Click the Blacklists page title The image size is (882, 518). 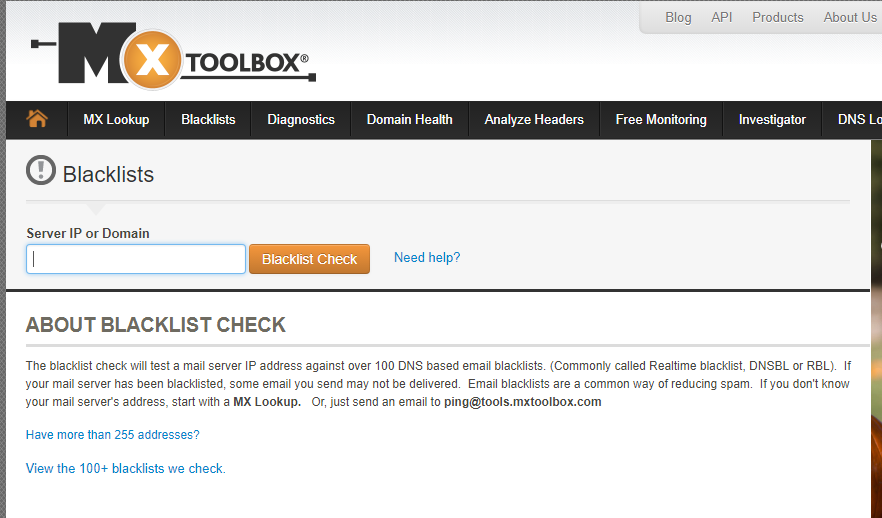108,174
